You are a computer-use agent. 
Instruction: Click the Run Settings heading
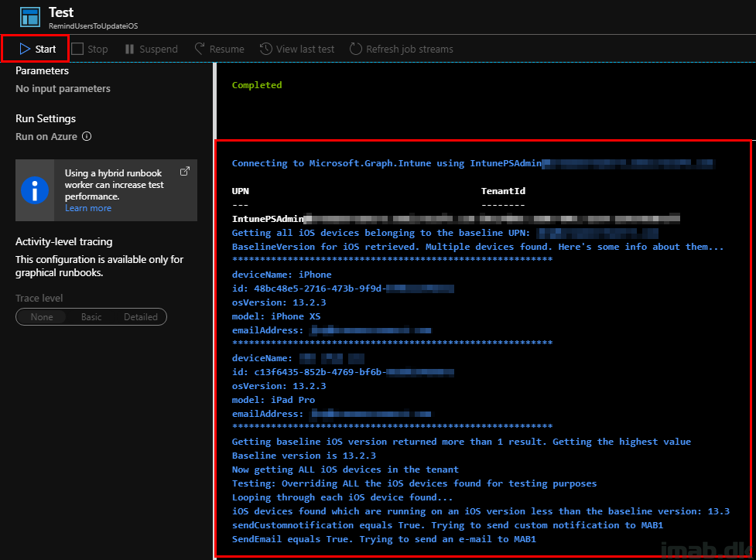coord(46,118)
